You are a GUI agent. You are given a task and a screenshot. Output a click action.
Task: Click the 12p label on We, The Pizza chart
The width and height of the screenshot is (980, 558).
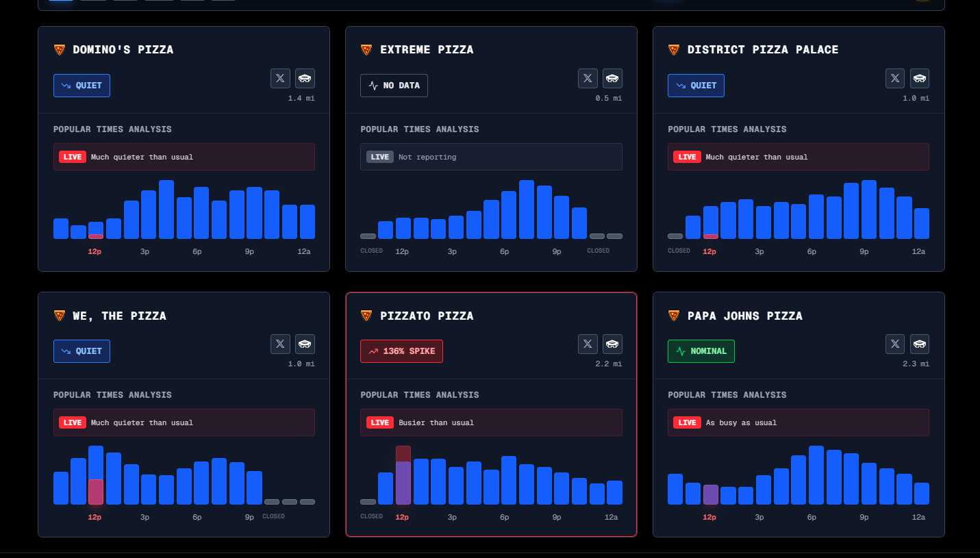pyautogui.click(x=95, y=517)
